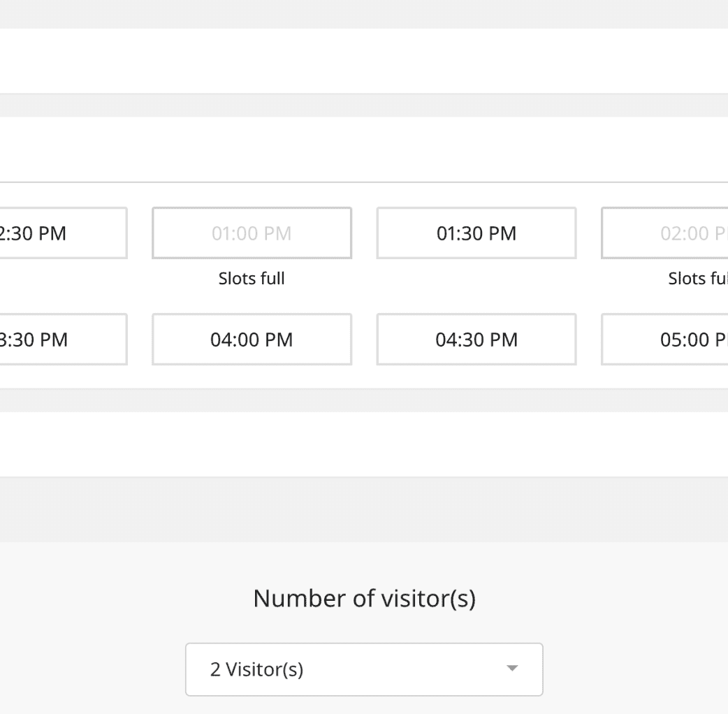Screen dimensions: 728x728
Task: Click the "04:30 PM" text inside its box
Action: pyautogui.click(x=476, y=340)
